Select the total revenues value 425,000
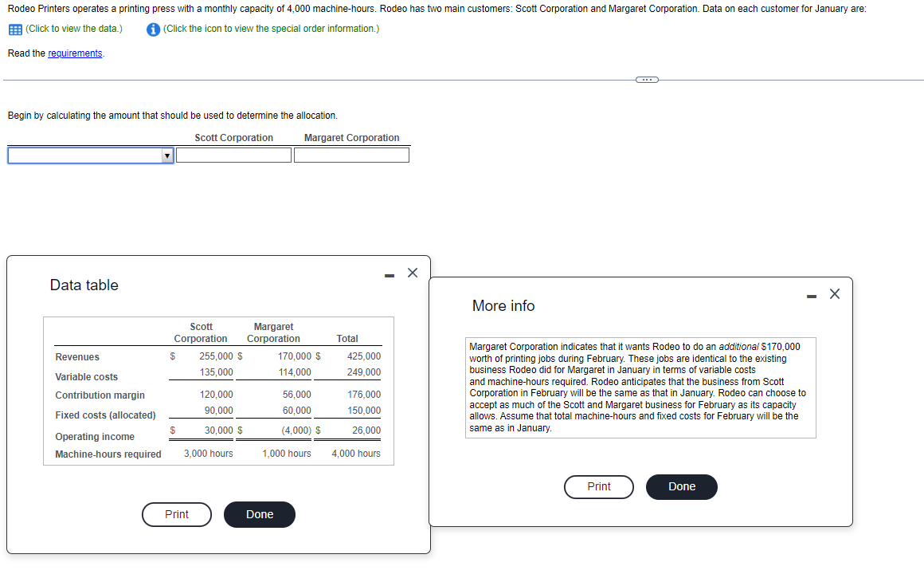This screenshot has width=924, height=578. [x=363, y=356]
